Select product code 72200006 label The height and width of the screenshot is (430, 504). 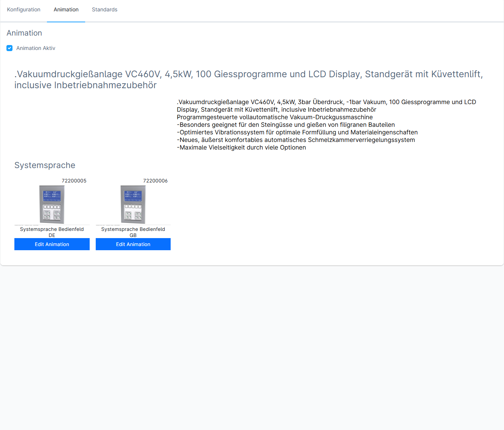(156, 181)
